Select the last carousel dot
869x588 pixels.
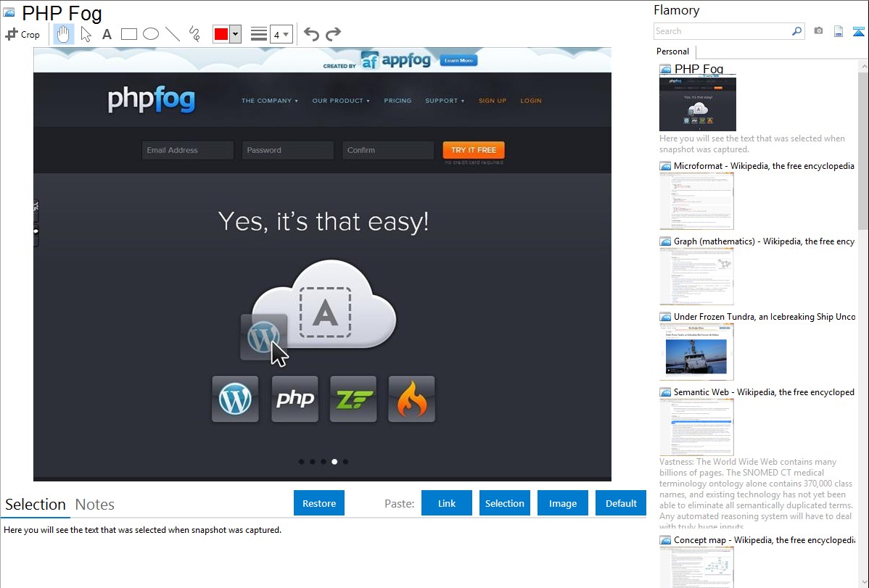345,462
